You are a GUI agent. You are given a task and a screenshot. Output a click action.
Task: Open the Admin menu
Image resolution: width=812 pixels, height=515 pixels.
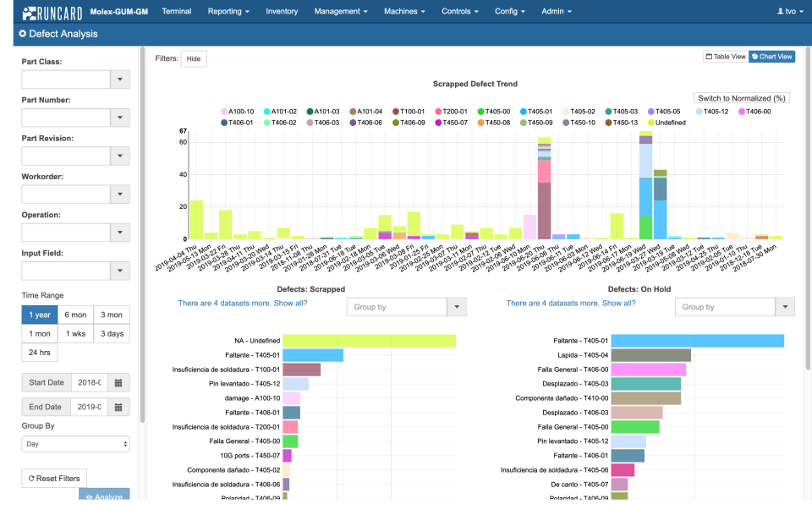(x=557, y=11)
